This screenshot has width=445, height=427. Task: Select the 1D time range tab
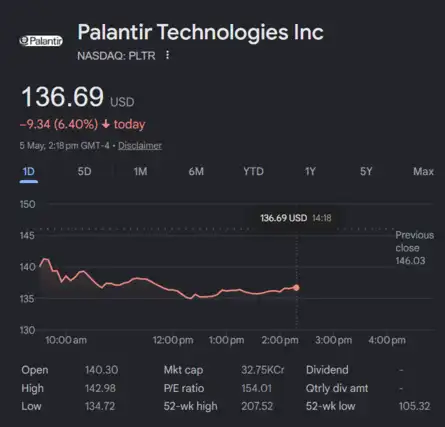tap(29, 172)
